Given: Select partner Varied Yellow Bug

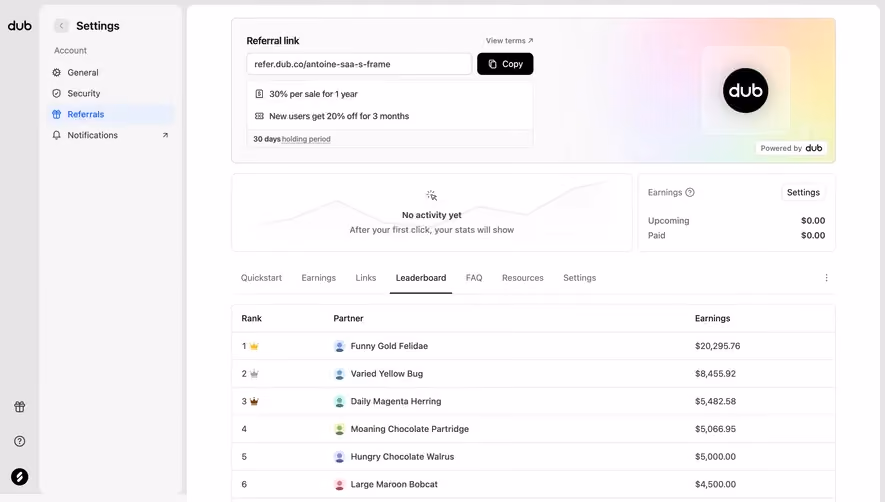Looking at the screenshot, I should click(387, 374).
